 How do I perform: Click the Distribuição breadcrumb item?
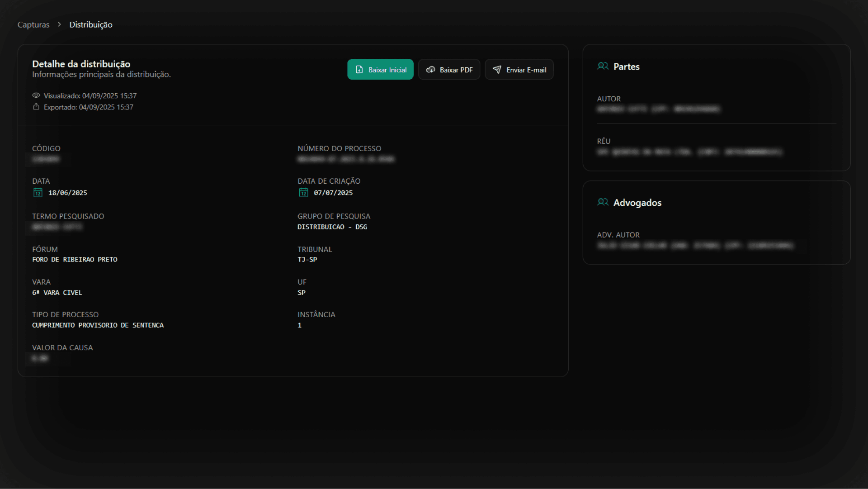(x=91, y=25)
